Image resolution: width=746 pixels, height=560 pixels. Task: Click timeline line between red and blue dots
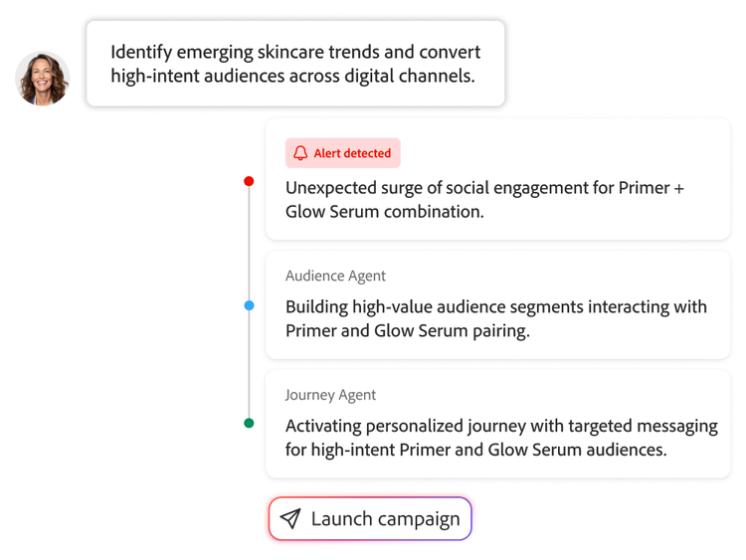click(249, 244)
